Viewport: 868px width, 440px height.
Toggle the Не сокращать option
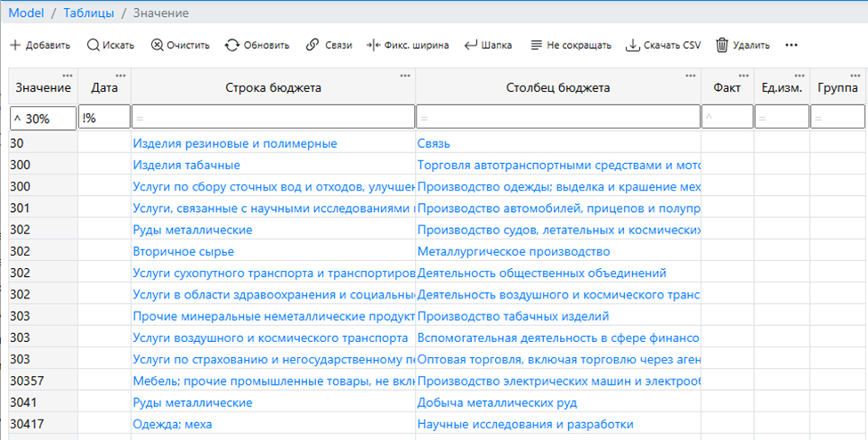pyautogui.click(x=536, y=45)
